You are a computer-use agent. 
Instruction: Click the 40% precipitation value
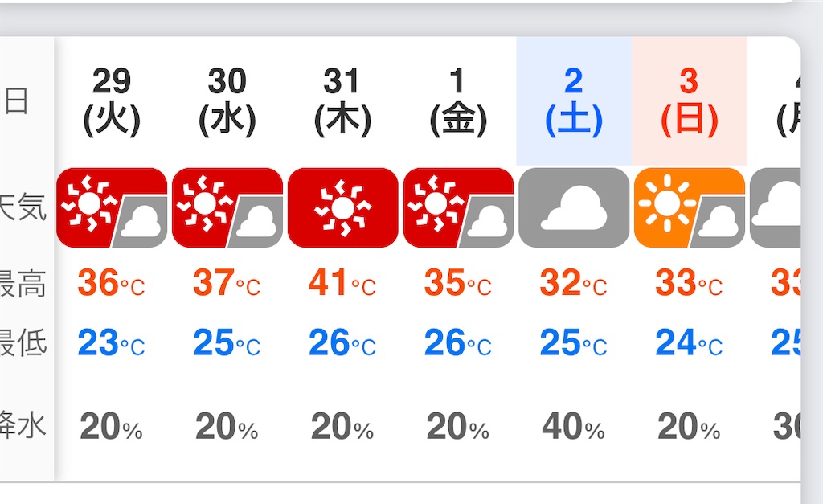click(x=573, y=426)
